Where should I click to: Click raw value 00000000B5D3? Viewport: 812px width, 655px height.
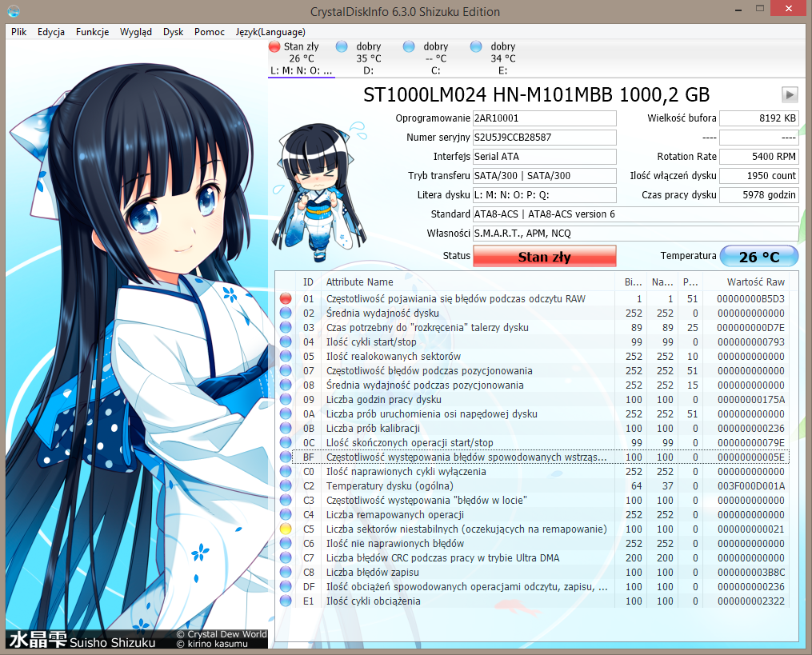pos(750,299)
